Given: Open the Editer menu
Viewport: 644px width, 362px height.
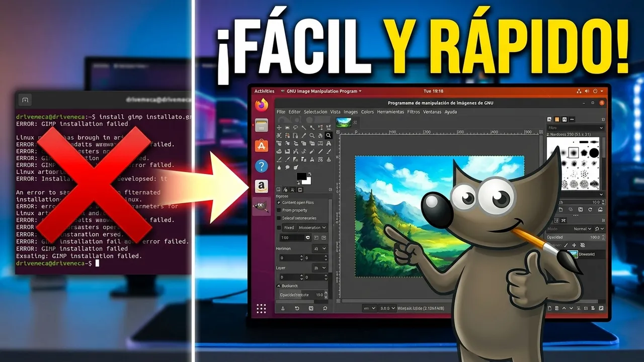Looking at the screenshot, I should (294, 112).
